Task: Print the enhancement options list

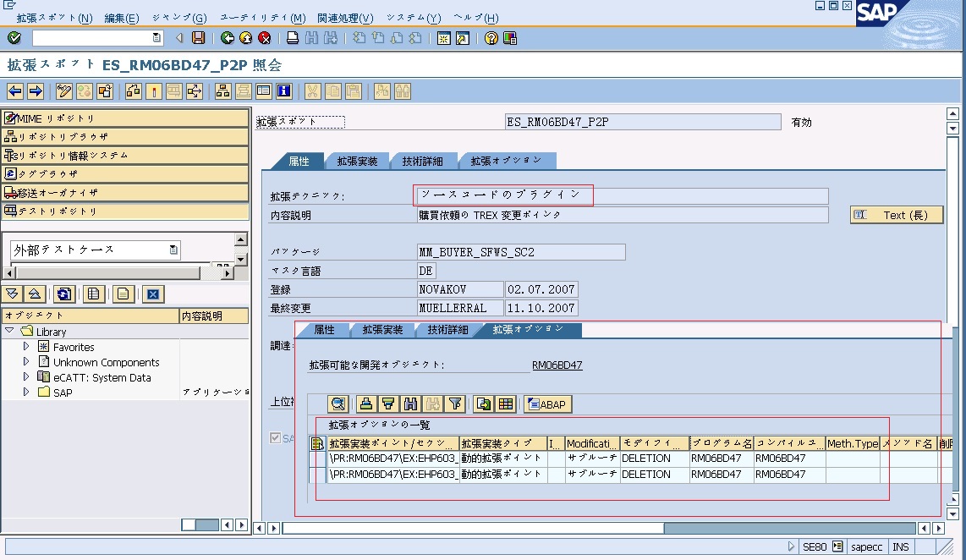Action: (366, 404)
